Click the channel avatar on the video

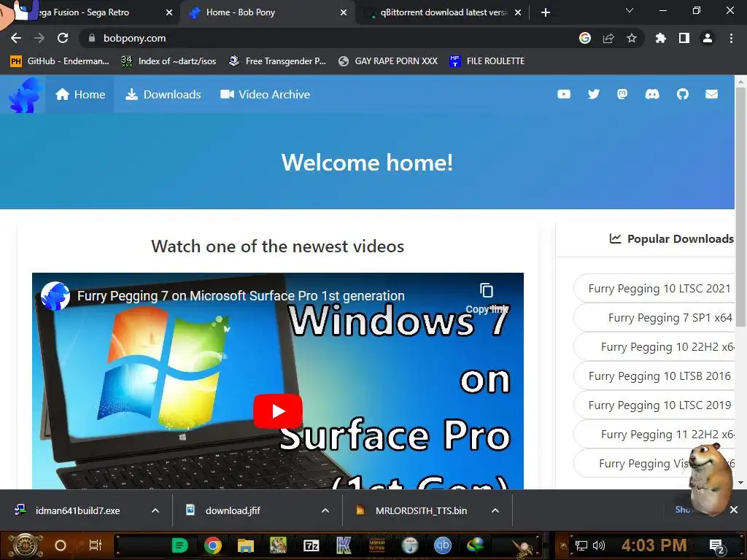[x=55, y=296]
